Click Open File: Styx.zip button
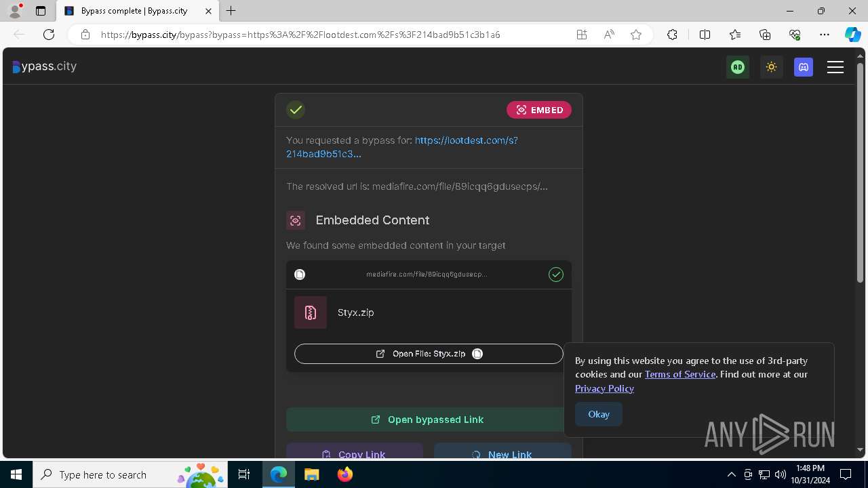 (x=429, y=354)
